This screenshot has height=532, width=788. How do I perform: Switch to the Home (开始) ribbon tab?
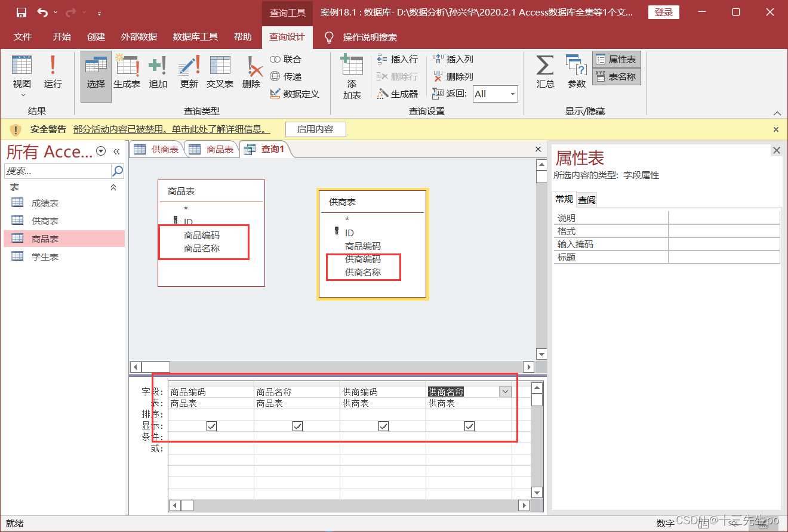(62, 37)
